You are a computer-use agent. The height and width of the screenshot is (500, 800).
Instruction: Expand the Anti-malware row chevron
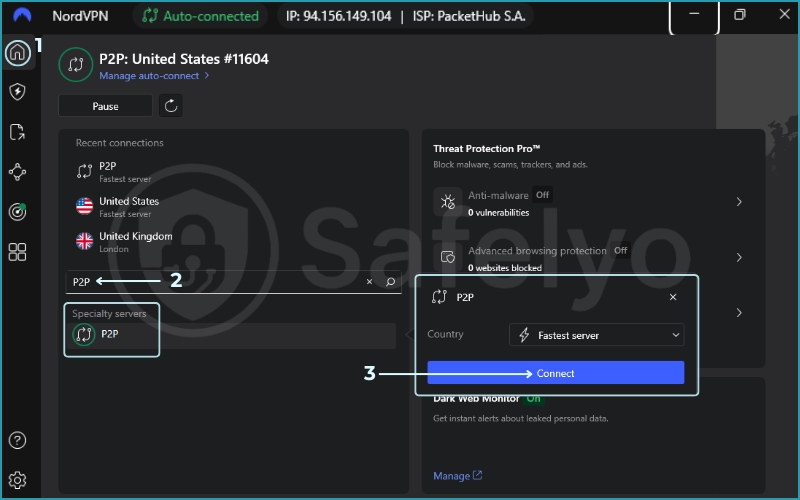pos(739,202)
